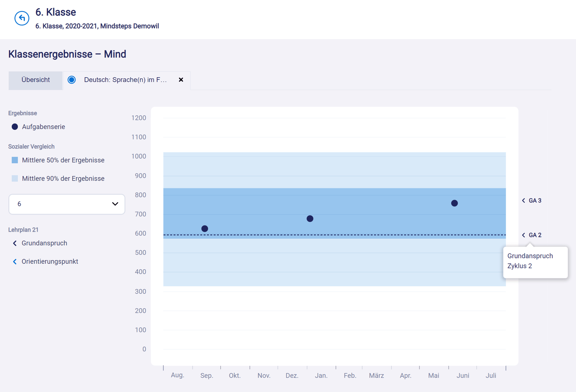Screen dimensions: 576x392
Task: Click the Orientierungspunkt label
Action: point(50,262)
